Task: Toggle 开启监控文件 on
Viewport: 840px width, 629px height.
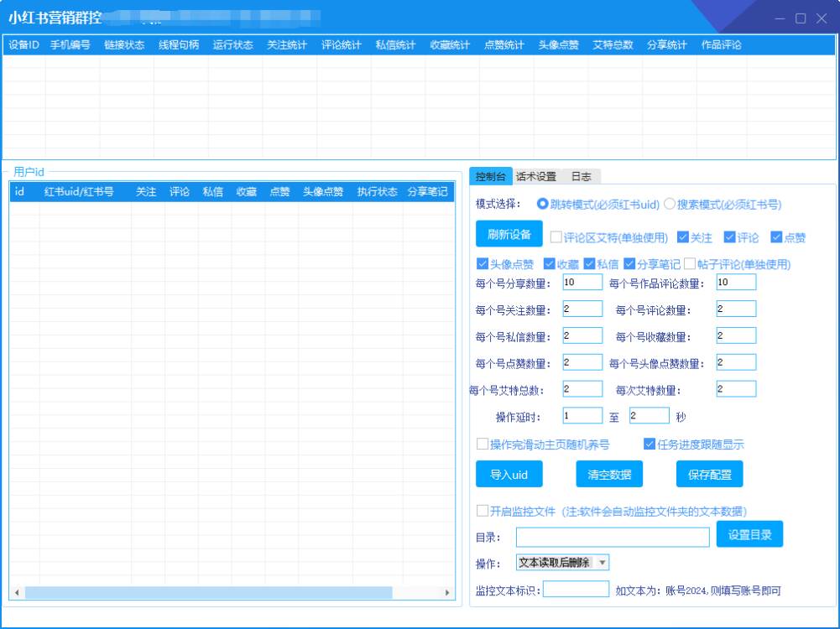Action: pos(483,509)
